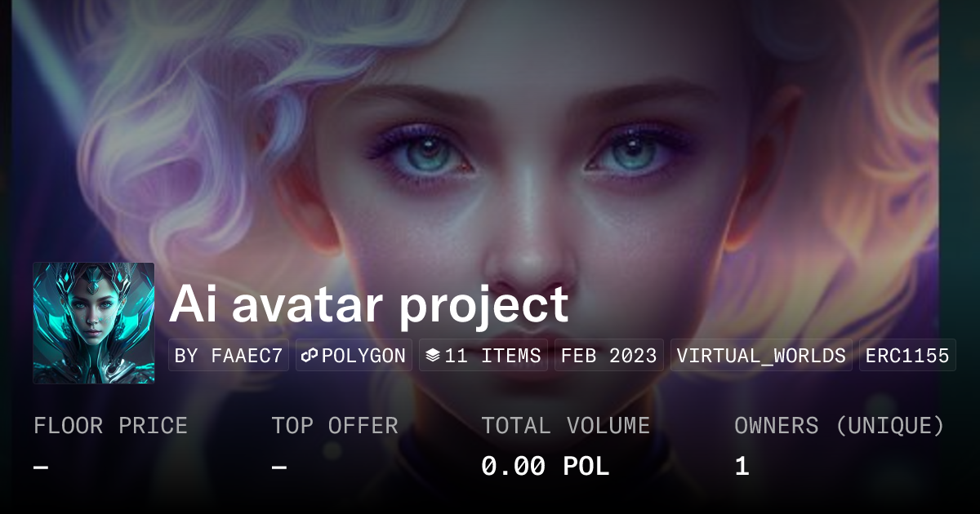Click the 0.00 POL volume value
This screenshot has width=980, height=514.
point(546,467)
